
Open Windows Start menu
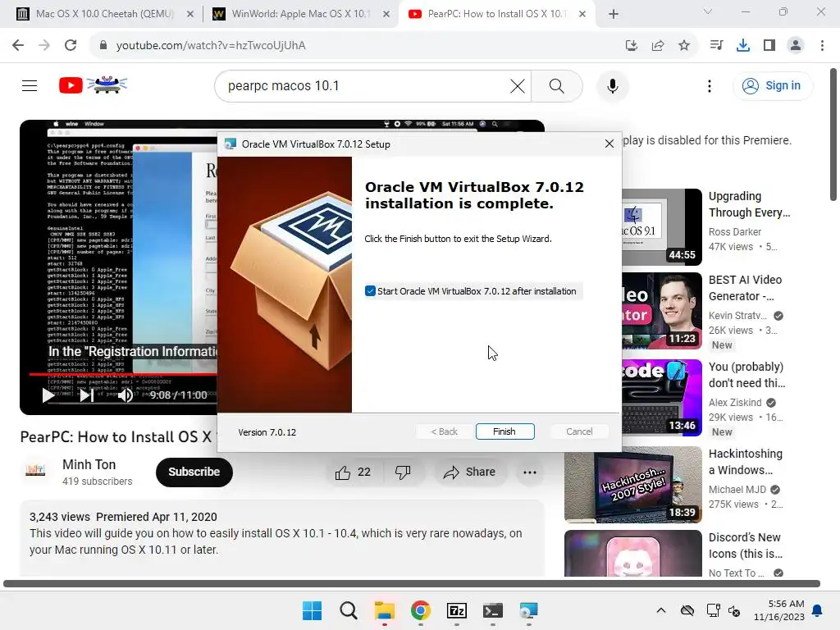(x=313, y=610)
